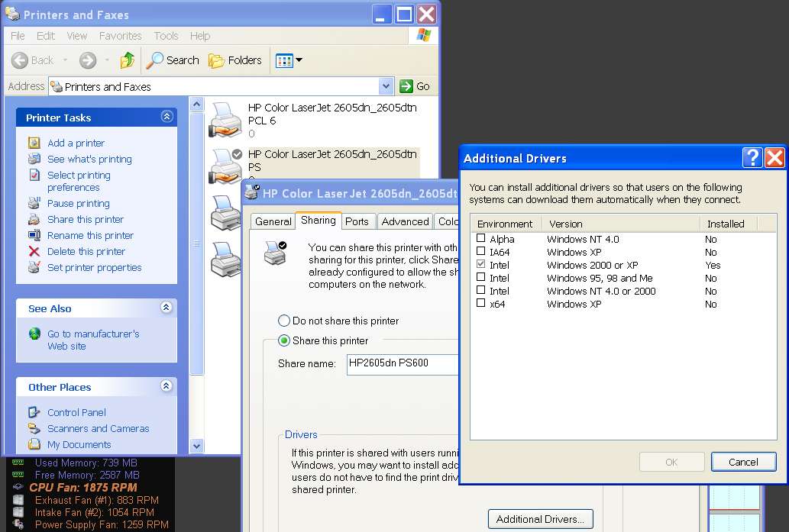Select Do not share this printer
The height and width of the screenshot is (532, 789).
tap(284, 321)
